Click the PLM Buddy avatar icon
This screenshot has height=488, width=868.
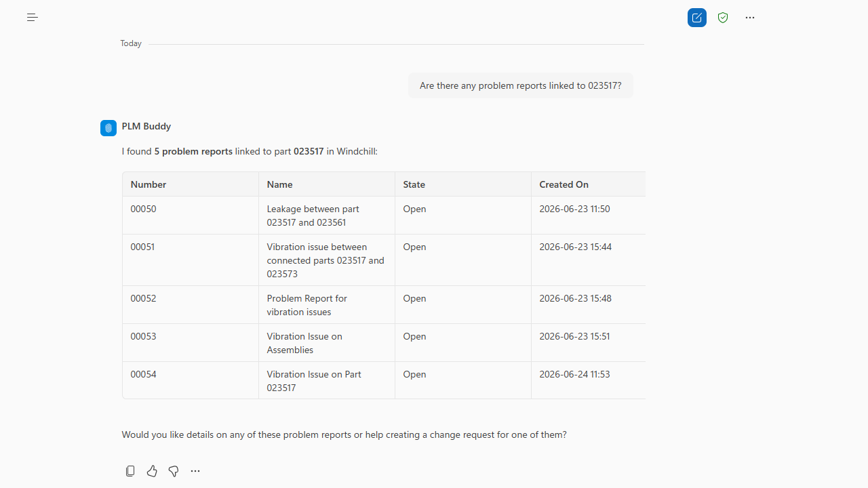pos(108,127)
